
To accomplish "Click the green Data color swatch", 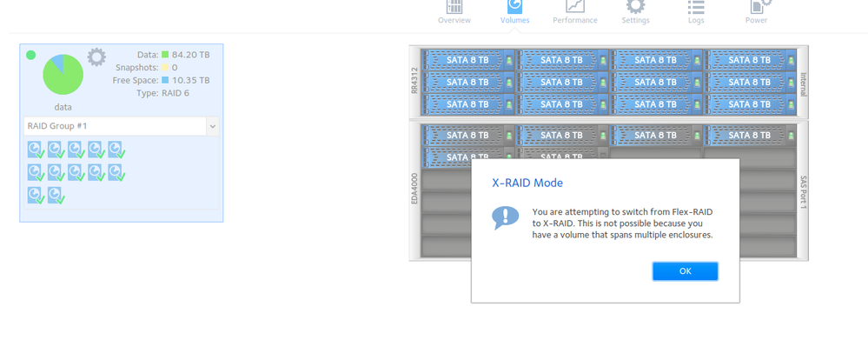I will 165,55.
